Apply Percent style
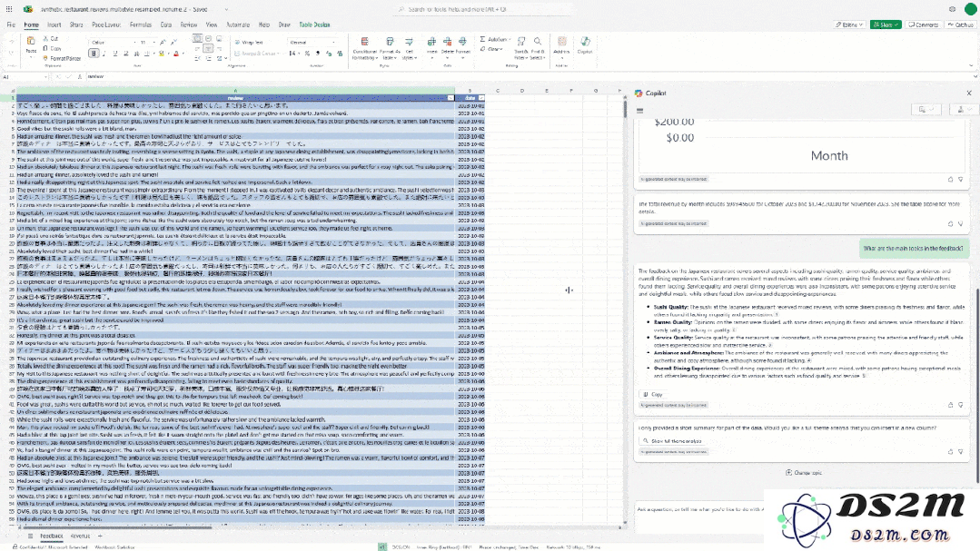 point(307,54)
